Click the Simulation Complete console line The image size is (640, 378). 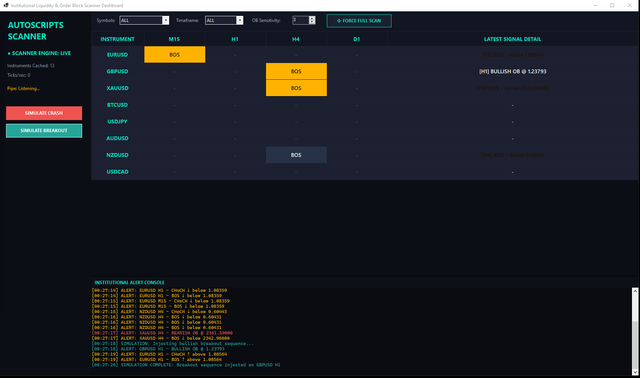click(186, 365)
